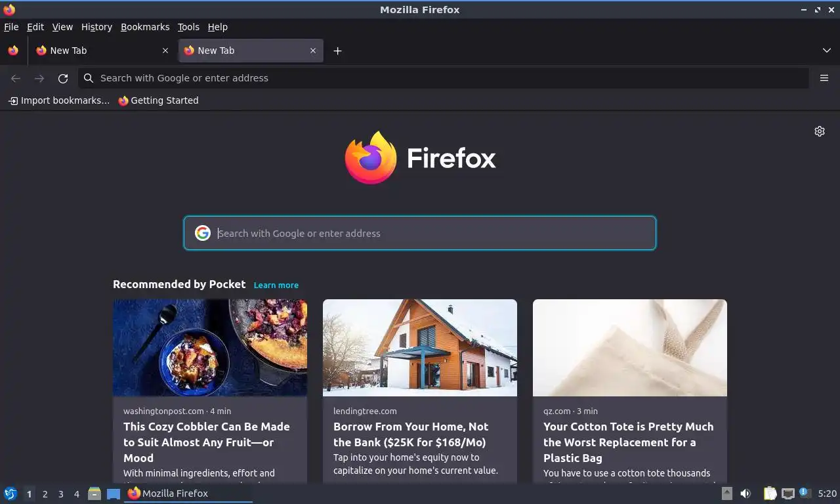The height and width of the screenshot is (504, 840).
Task: Close the first New Tab
Action: [165, 51]
